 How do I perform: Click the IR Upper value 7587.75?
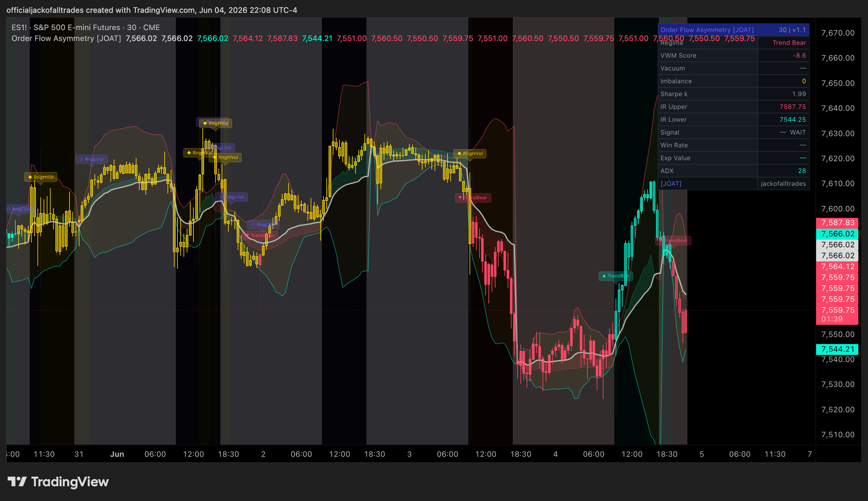click(x=793, y=107)
